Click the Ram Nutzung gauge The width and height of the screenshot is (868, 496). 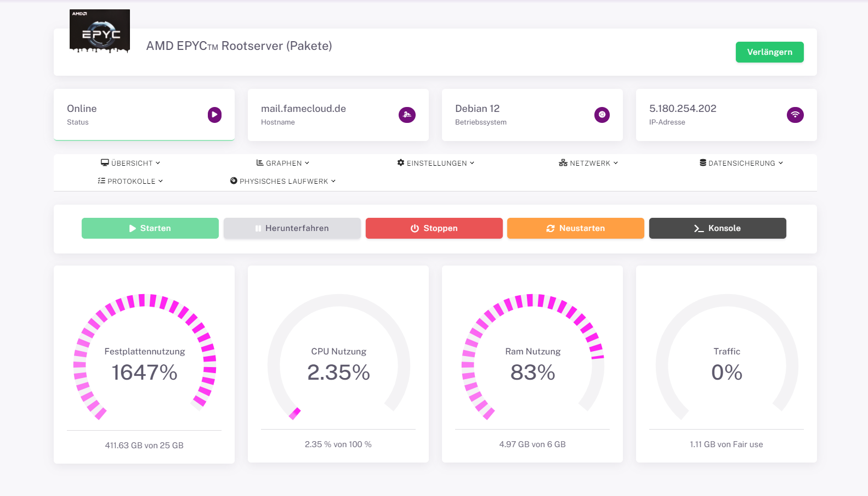(x=532, y=362)
